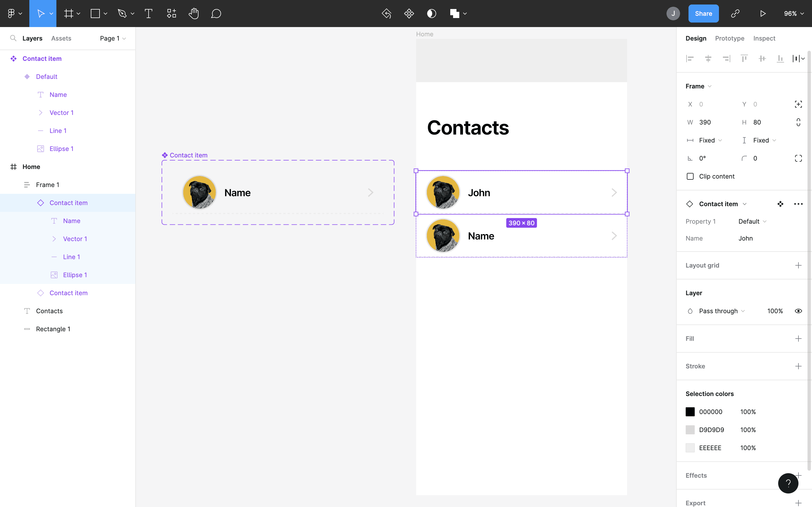812x507 pixels.
Task: Click the Share button
Action: click(x=703, y=14)
